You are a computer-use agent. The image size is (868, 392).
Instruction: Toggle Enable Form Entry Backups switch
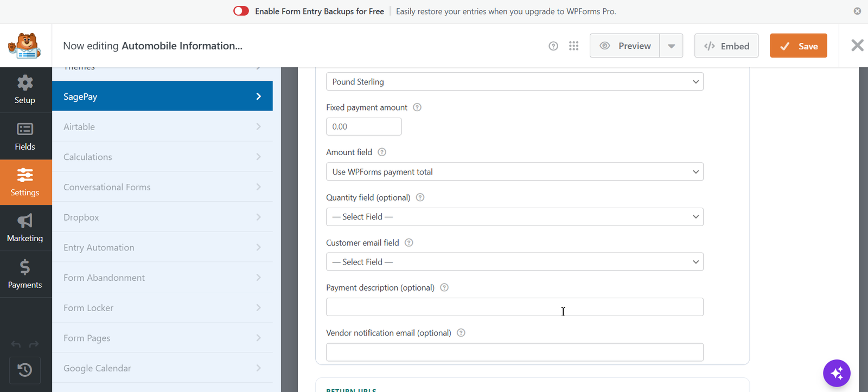click(x=241, y=11)
